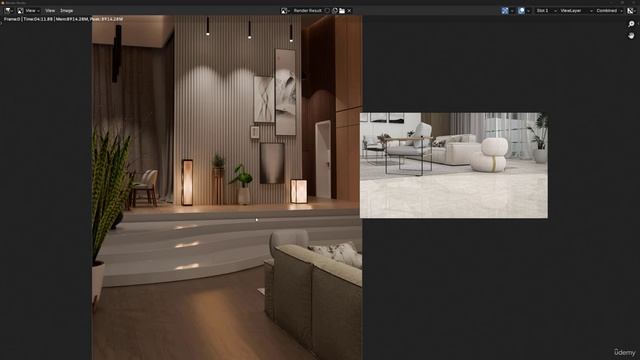Viewport: 640px width, 360px height.
Task: Click the rendered dark interior image
Action: pos(227,188)
